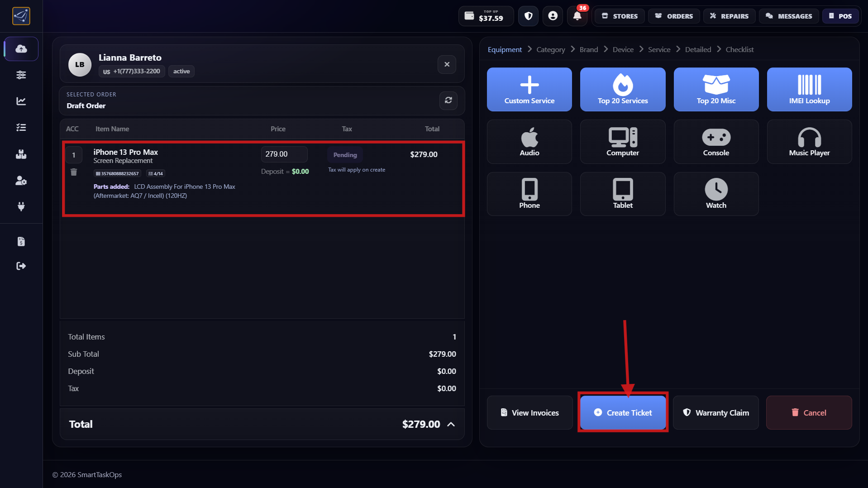Open the sliders settings sidebar icon
This screenshot has width=868, height=488.
tap(21, 75)
